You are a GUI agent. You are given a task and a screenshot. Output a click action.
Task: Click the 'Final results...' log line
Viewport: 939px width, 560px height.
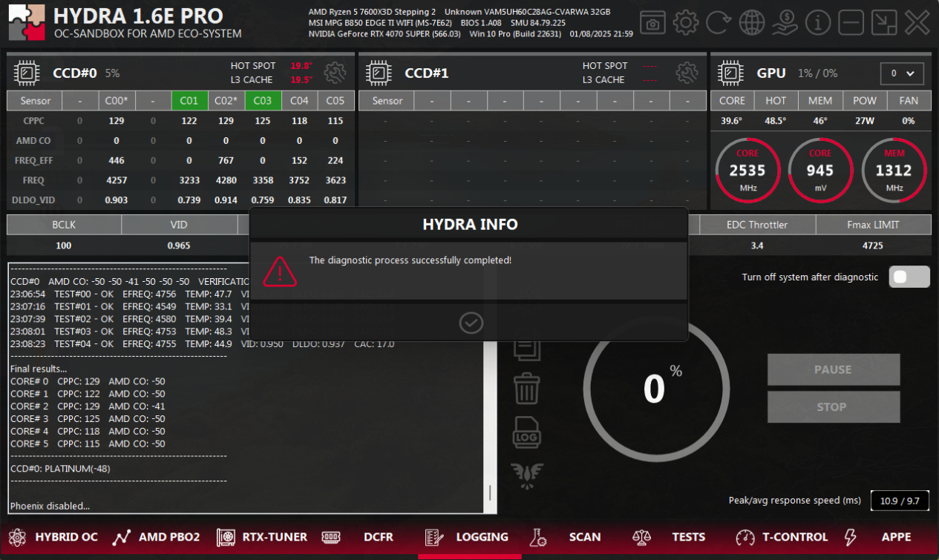[x=39, y=369]
